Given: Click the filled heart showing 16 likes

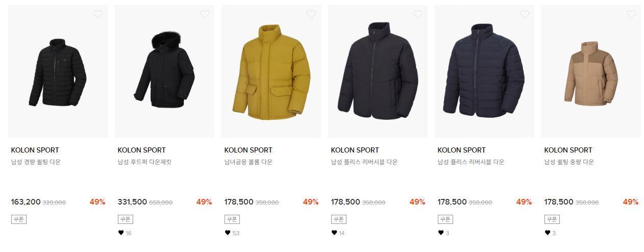Looking at the screenshot, I should [x=121, y=233].
